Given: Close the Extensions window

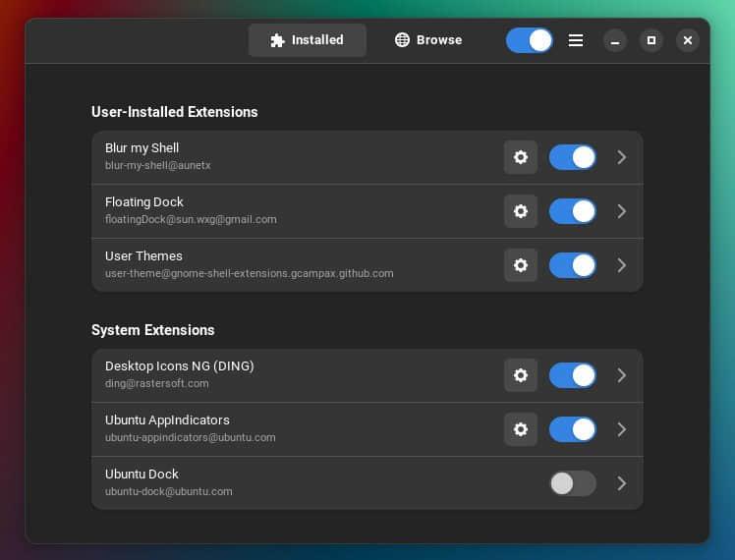Looking at the screenshot, I should pyautogui.click(x=688, y=40).
